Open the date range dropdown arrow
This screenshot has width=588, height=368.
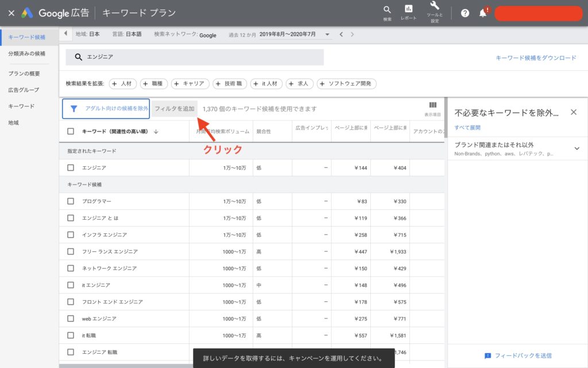click(x=327, y=34)
